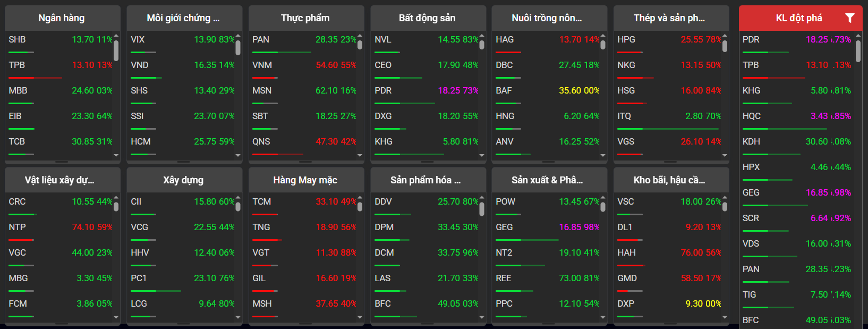Viewport: 868px width, 329px height.
Task: Select HAH stock at 76.00
Action: (668, 256)
